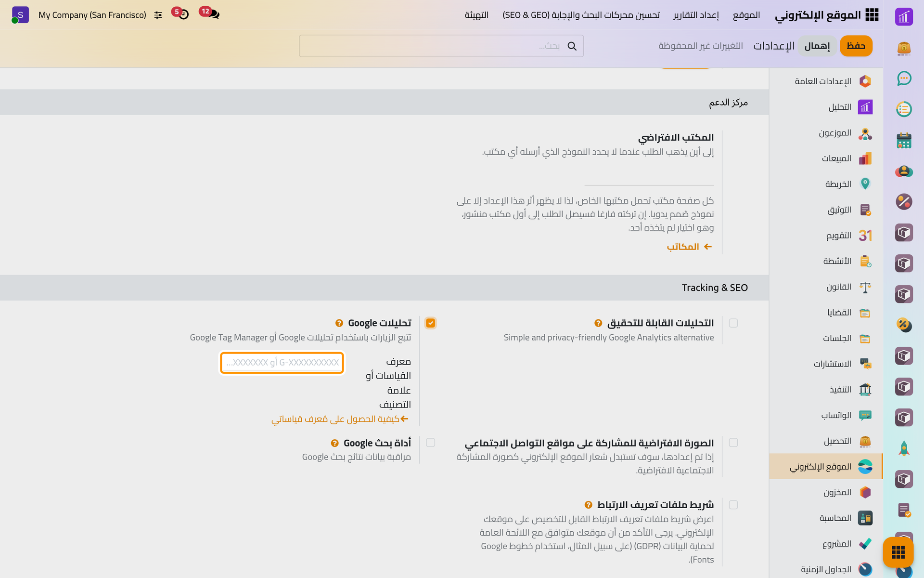The height and width of the screenshot is (578, 924).
Task: Disable the تحليلات Google checkbox
Action: pyautogui.click(x=431, y=323)
